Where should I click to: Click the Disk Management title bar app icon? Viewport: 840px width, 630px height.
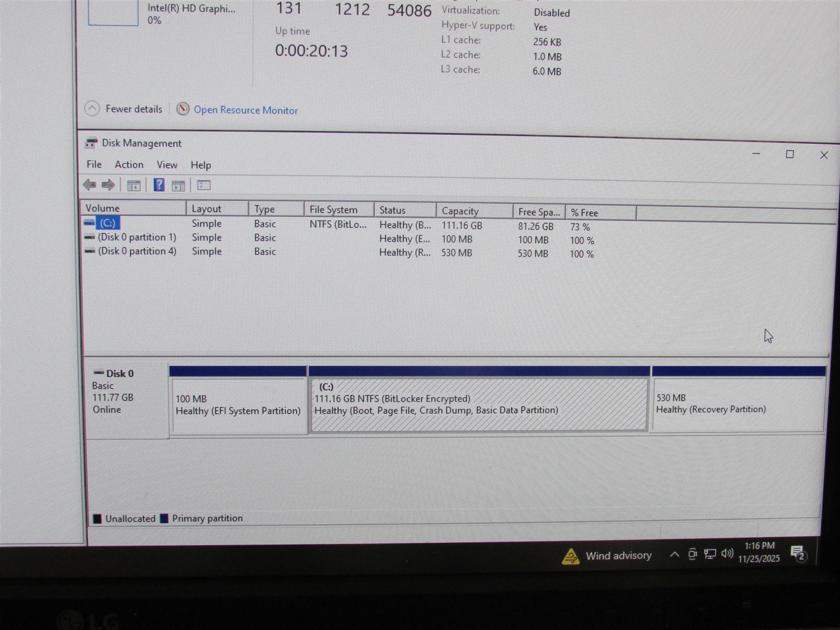point(91,143)
